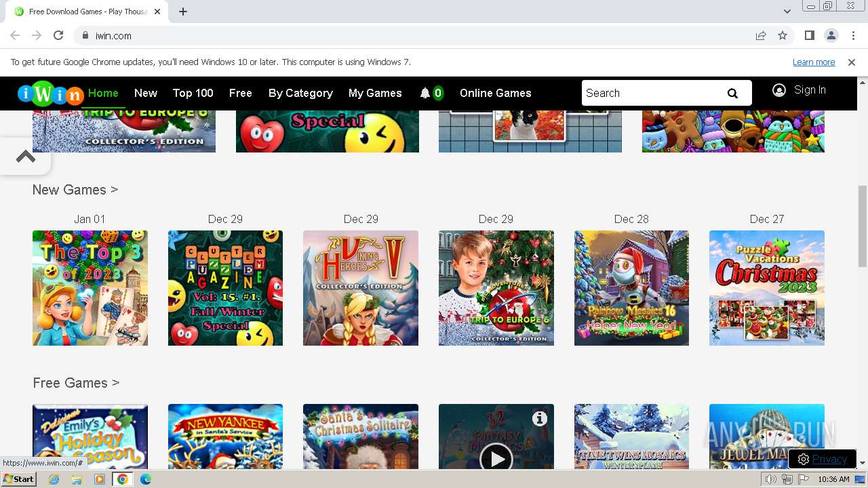Bookmark this page with the star icon
Screen dimensions: 868x488
783,35
